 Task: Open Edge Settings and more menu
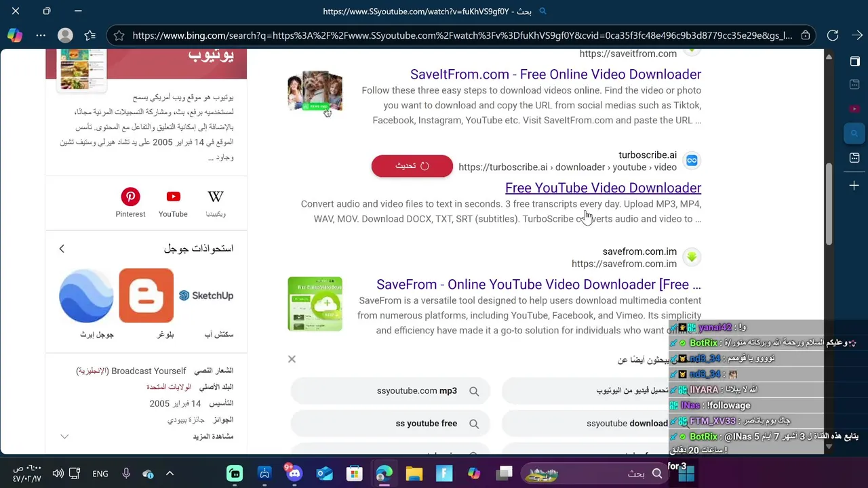pos(41,35)
